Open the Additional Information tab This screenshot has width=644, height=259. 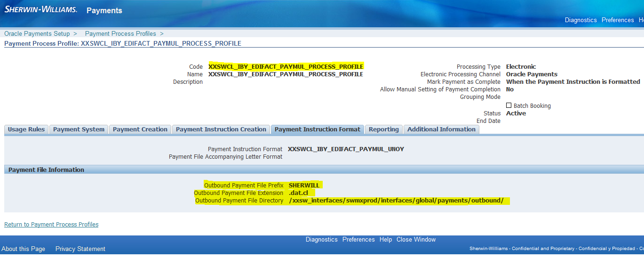441,129
